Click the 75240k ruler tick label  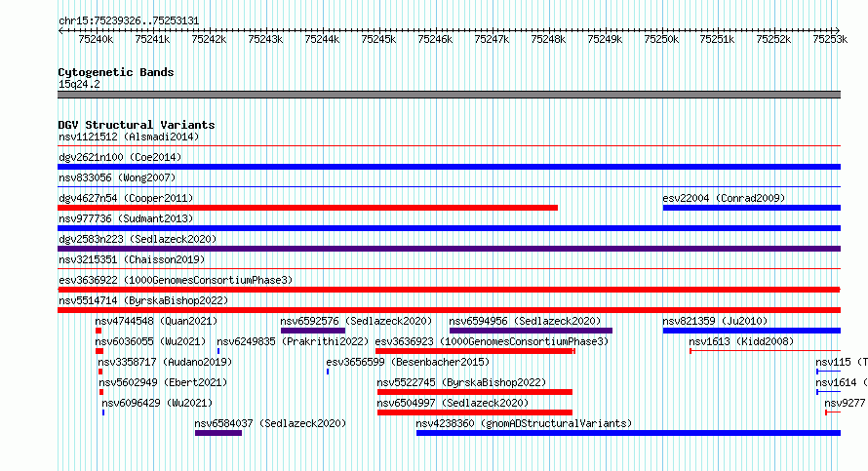(x=96, y=39)
